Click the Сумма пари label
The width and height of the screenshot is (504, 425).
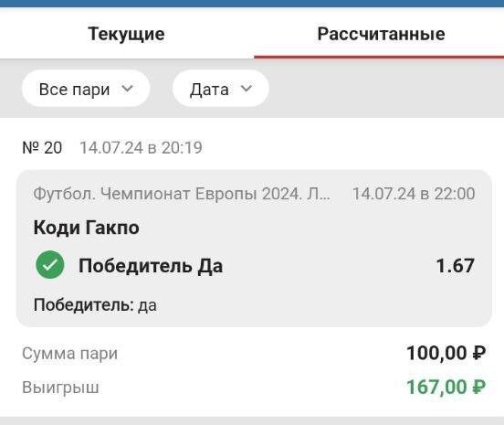69,354
